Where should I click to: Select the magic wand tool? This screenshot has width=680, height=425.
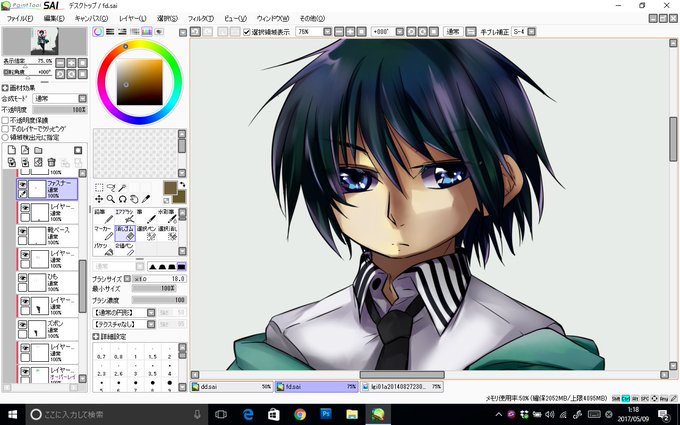(123, 187)
